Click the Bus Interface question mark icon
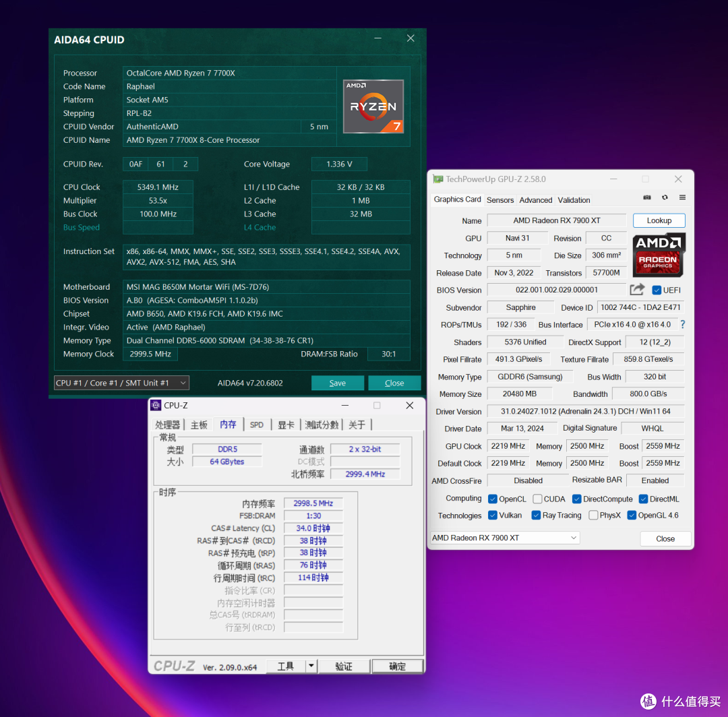This screenshot has width=728, height=717. pyautogui.click(x=682, y=325)
